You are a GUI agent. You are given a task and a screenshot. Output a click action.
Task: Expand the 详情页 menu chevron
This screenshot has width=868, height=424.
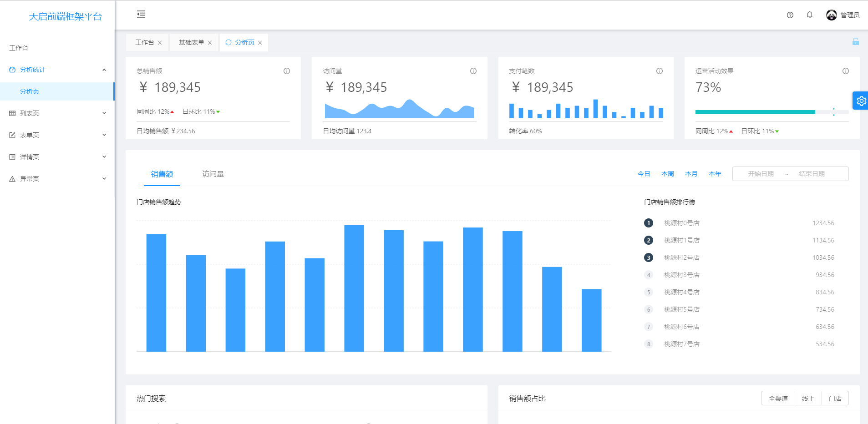(x=104, y=157)
